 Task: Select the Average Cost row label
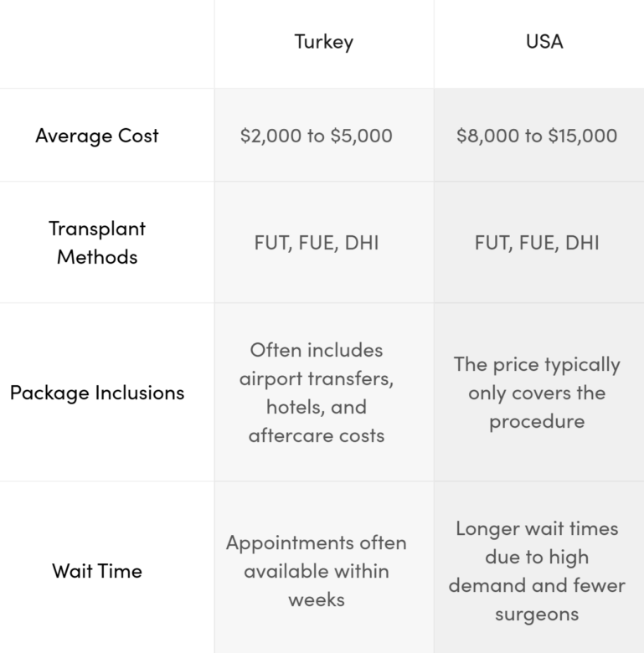(97, 136)
